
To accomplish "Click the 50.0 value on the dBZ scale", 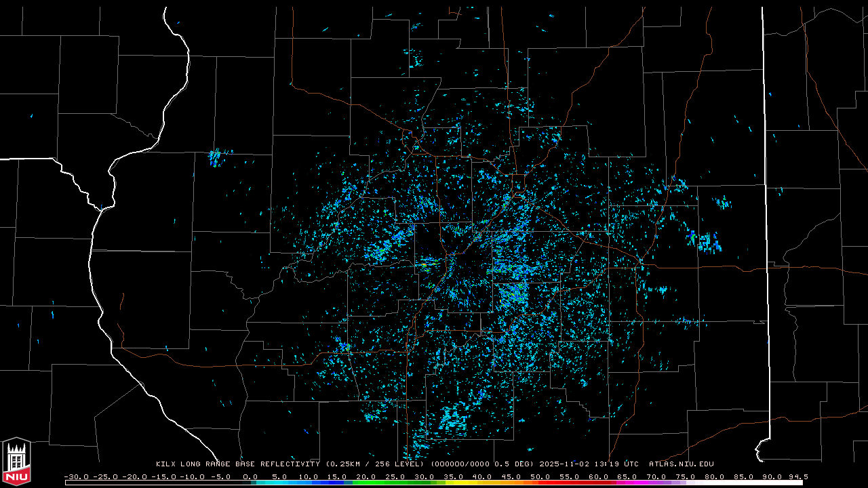I will pyautogui.click(x=540, y=476).
